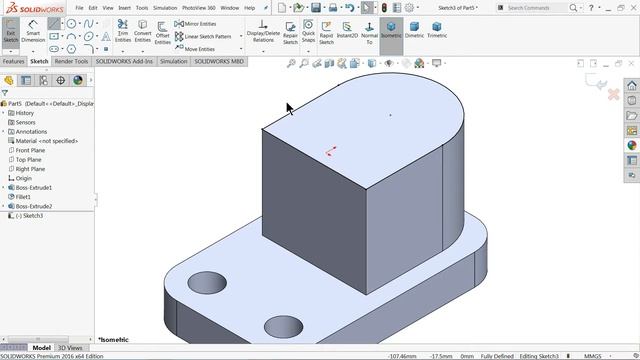Switch to the Trimetric view

pyautogui.click(x=437, y=30)
